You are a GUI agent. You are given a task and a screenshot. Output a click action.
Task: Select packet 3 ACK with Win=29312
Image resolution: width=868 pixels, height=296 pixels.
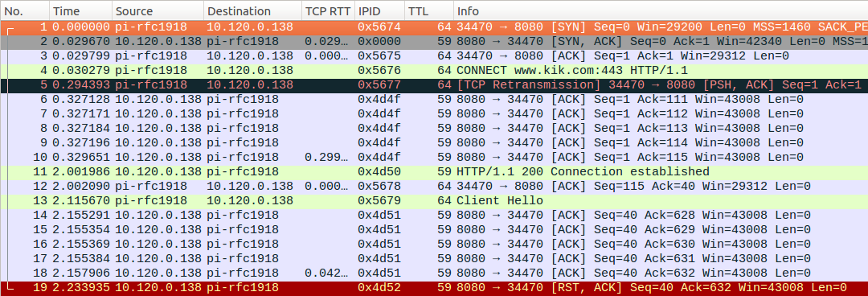click(434, 56)
